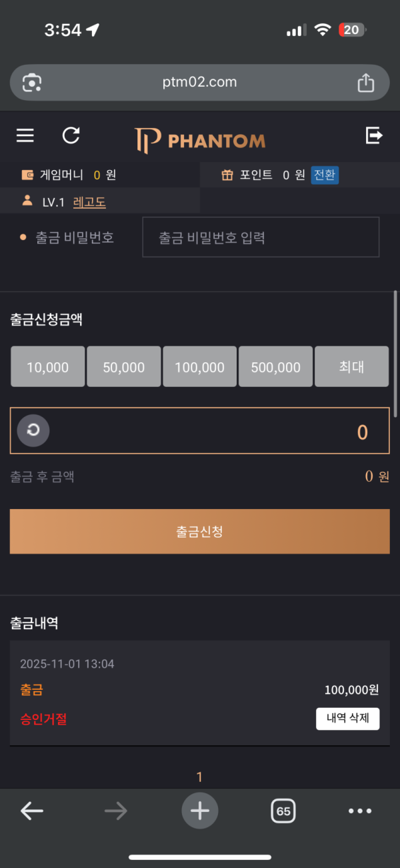Select the 10,000 amount button
400x868 pixels.
48,366
